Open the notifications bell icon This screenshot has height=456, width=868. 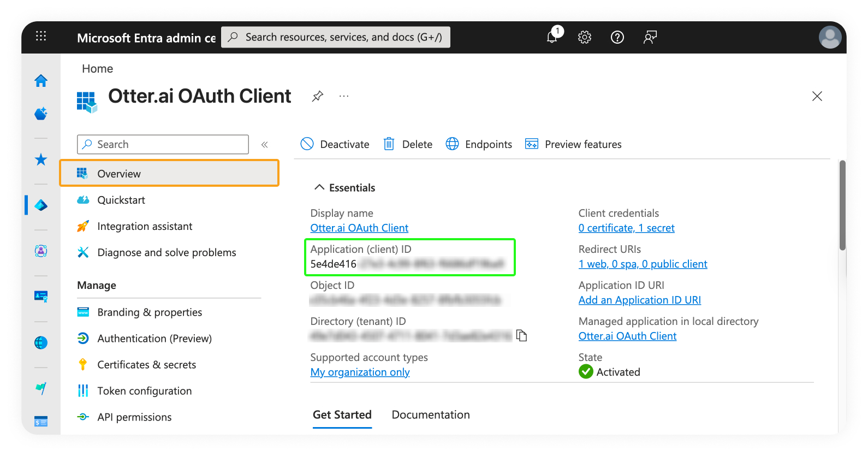click(552, 37)
